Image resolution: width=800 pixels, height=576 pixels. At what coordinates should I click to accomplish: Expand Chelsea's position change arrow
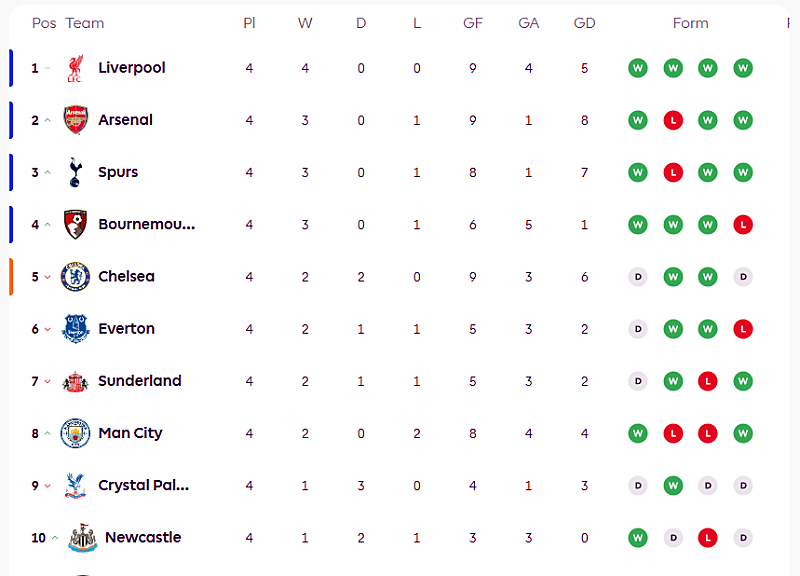coord(48,277)
